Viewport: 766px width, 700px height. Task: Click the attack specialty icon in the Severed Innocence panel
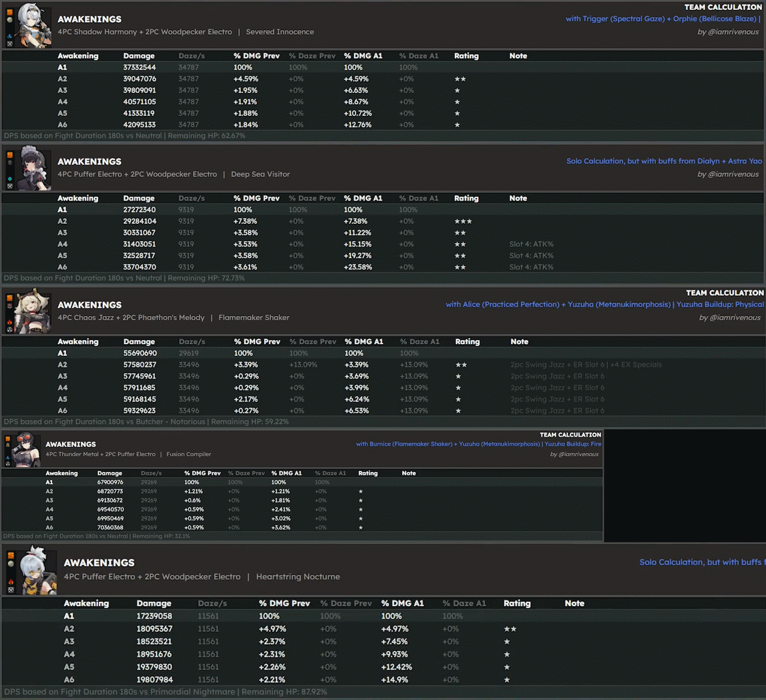click(x=10, y=44)
